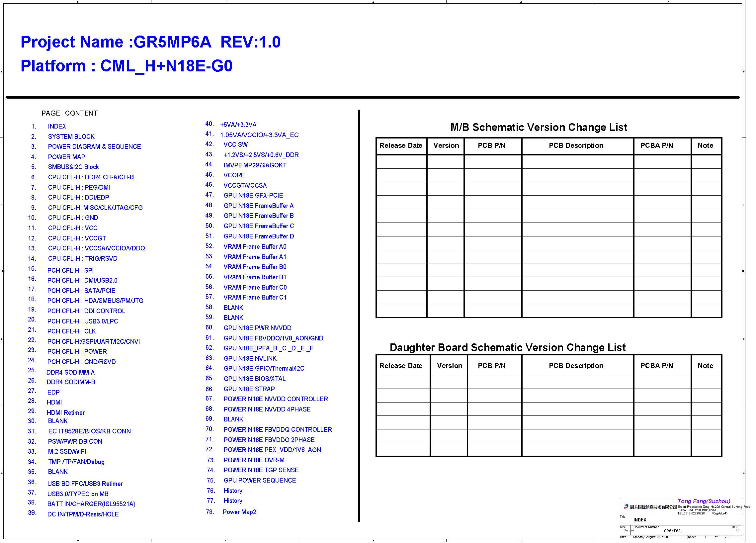
Task: Open the POWER MAP page entry
Action: coord(67,157)
